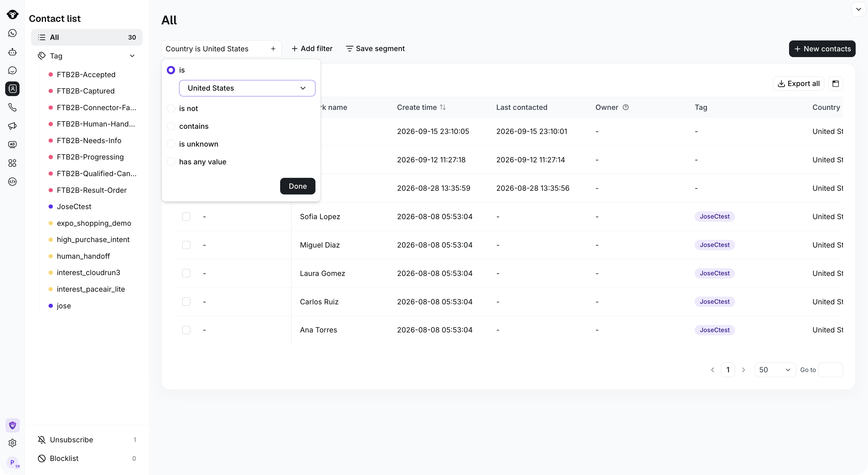Image resolution: width=868 pixels, height=475 pixels.
Task: Click the top-right collapse chevron
Action: pyautogui.click(x=858, y=9)
